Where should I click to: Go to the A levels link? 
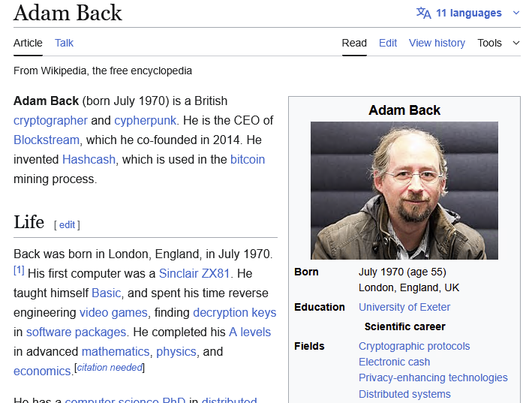point(250,332)
